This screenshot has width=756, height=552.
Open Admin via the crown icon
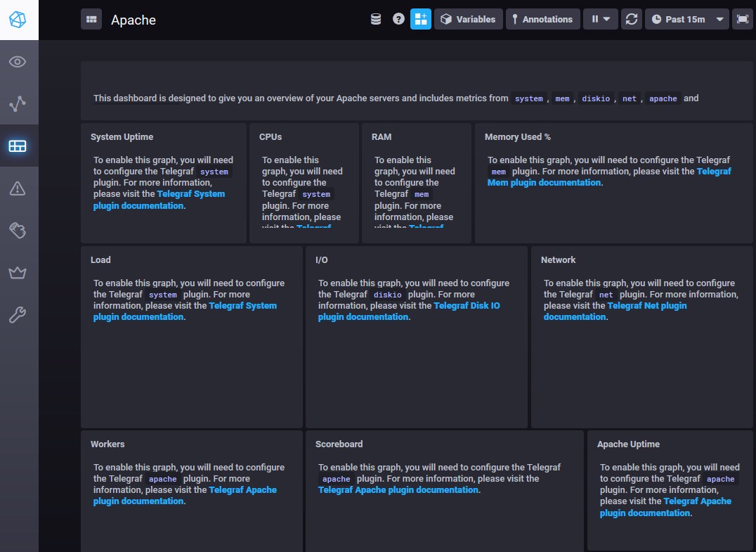(x=18, y=273)
